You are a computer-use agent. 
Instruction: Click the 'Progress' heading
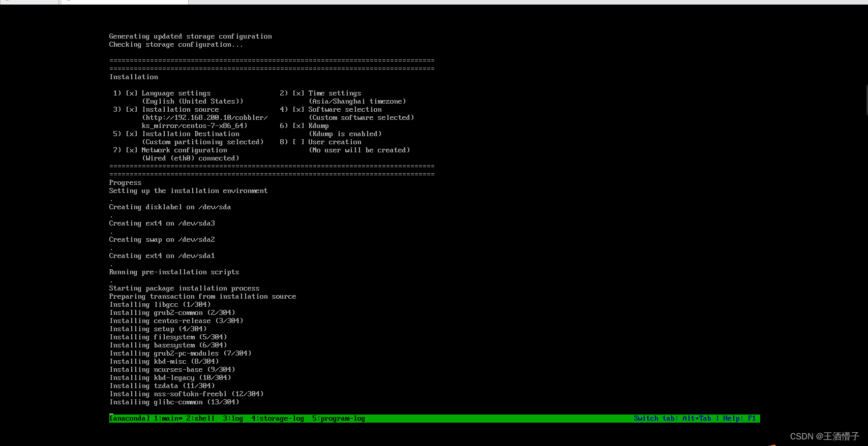(x=125, y=183)
